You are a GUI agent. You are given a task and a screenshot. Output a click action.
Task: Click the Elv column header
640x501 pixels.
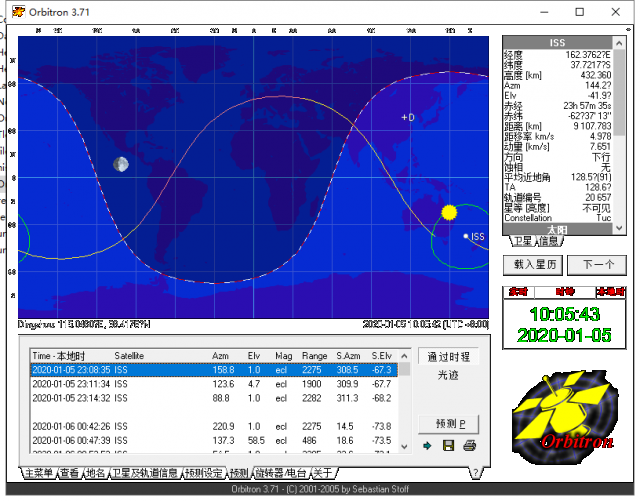(253, 356)
